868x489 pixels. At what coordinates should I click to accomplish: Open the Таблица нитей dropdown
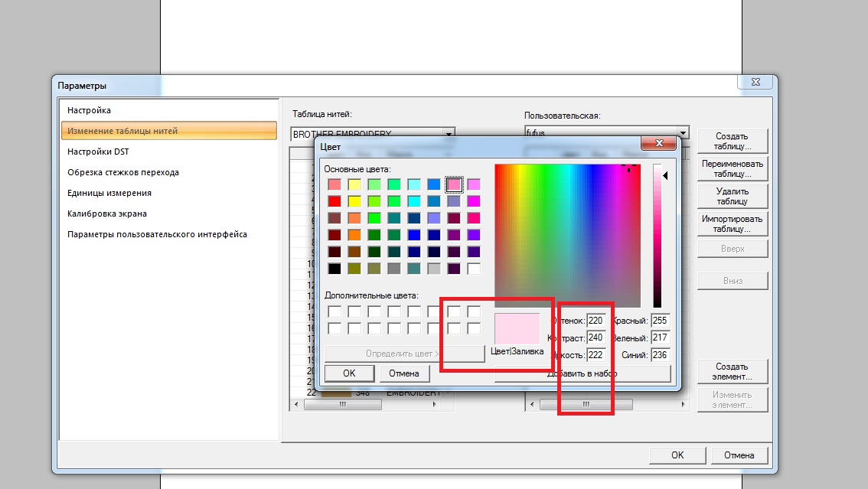click(x=449, y=133)
